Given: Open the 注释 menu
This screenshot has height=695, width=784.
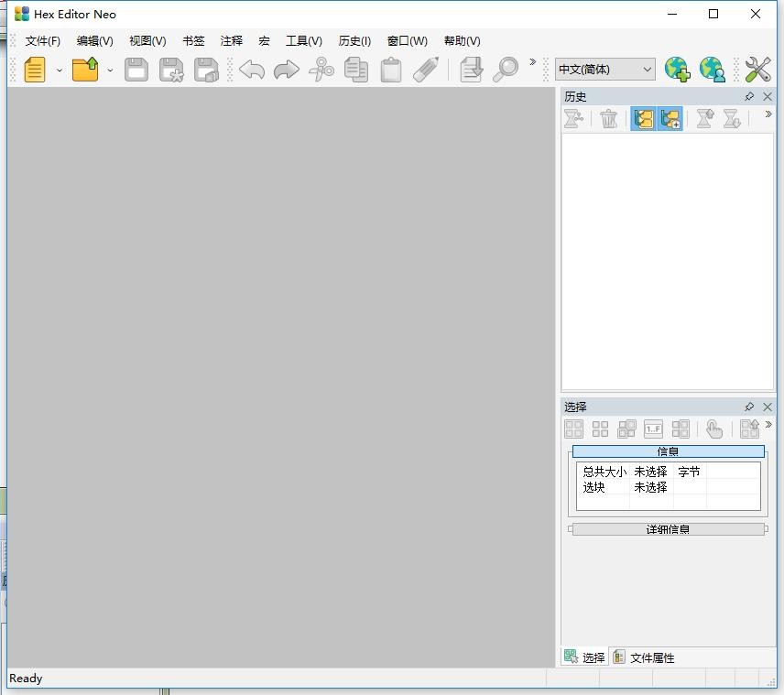Looking at the screenshot, I should tap(232, 41).
